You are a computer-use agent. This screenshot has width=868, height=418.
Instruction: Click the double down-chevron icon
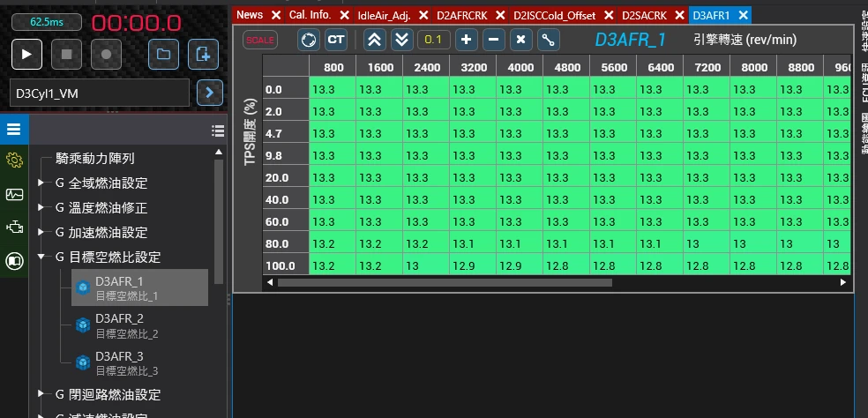click(x=402, y=40)
